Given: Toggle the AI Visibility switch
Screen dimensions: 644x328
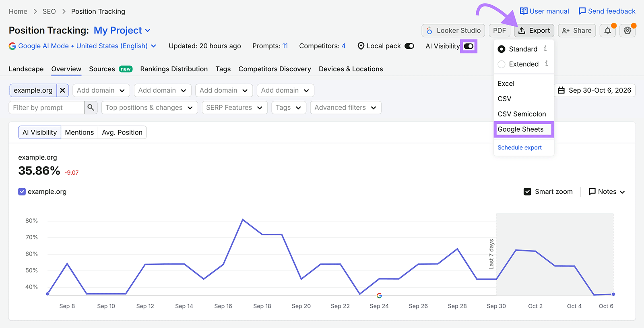Looking at the screenshot, I should (x=469, y=46).
